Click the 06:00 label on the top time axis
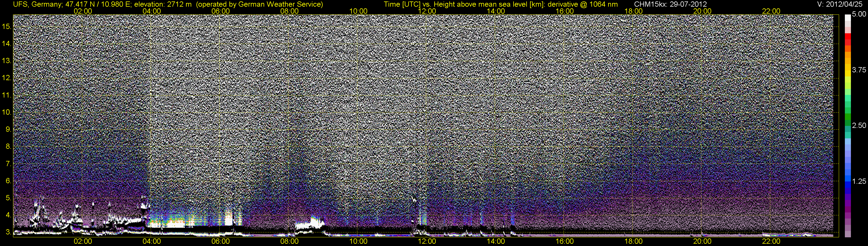Viewport: 868px width, 246px height. pyautogui.click(x=221, y=11)
